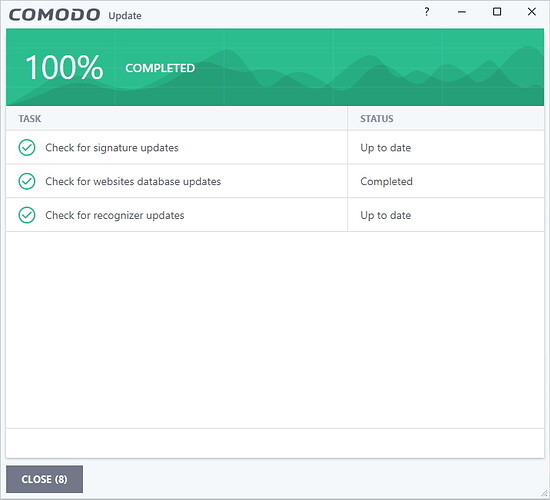Click the signature updates green checkmark icon
The image size is (550, 500).
[27, 148]
